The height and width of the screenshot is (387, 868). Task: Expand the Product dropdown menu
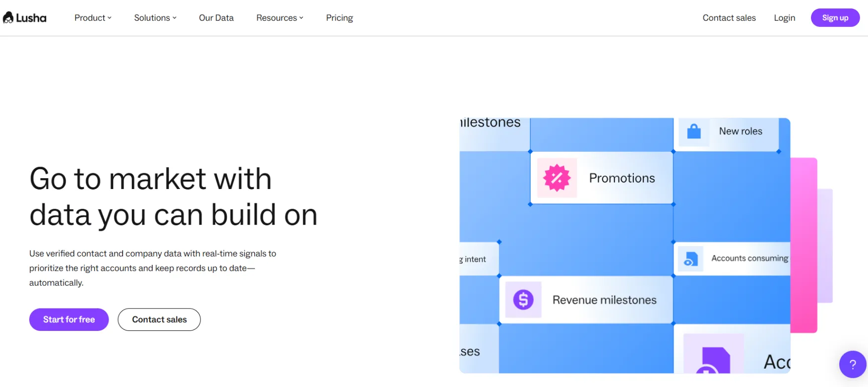[93, 18]
